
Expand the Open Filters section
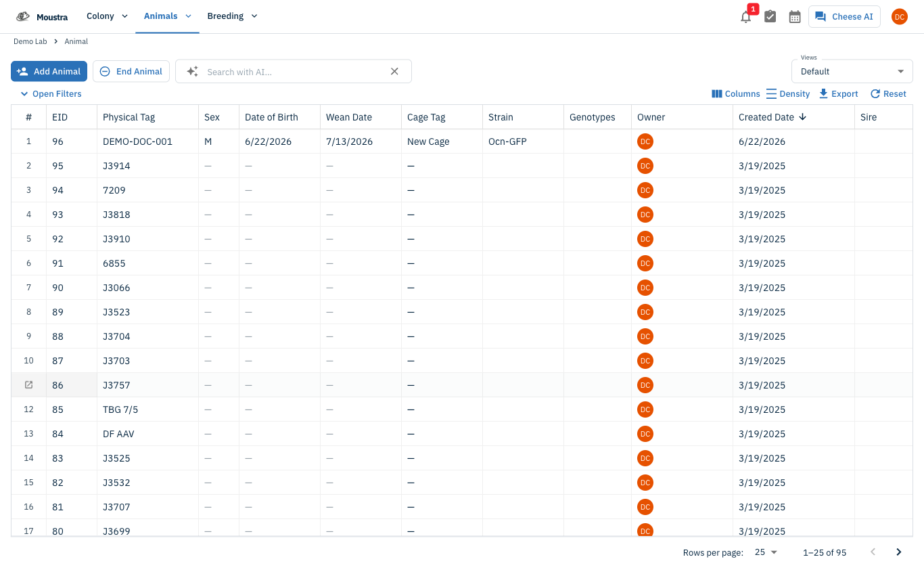tap(51, 94)
